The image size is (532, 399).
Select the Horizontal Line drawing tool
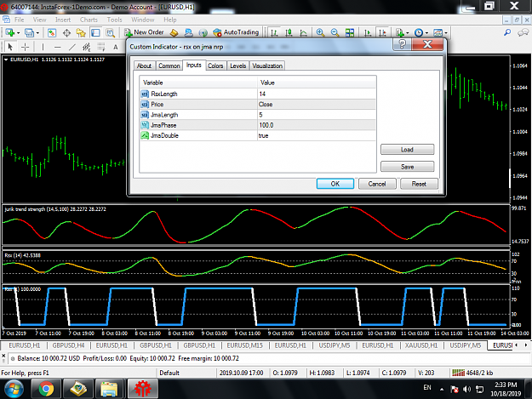click(58, 47)
